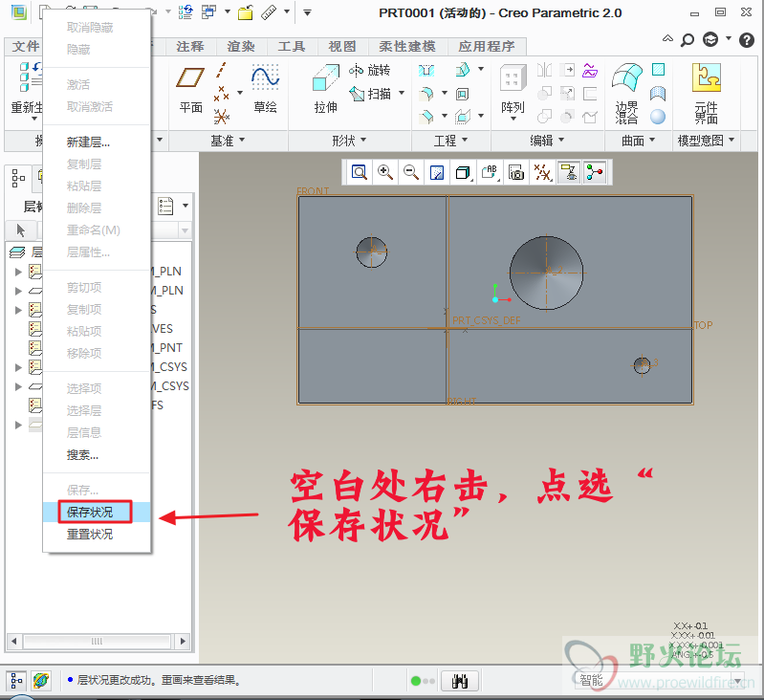Screen dimensions: 764x700
Task: Switch to the Render (渲染) tab
Action: pyautogui.click(x=241, y=47)
